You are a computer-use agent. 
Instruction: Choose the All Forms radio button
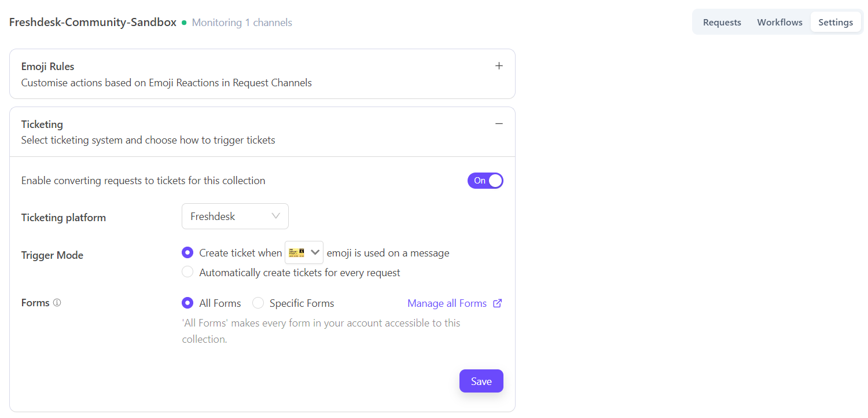click(187, 303)
